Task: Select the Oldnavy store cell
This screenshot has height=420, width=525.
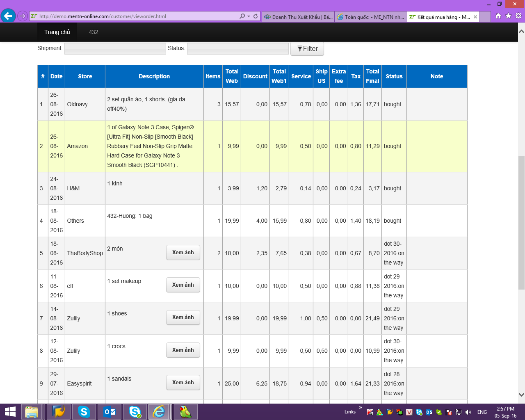Action: coord(85,104)
